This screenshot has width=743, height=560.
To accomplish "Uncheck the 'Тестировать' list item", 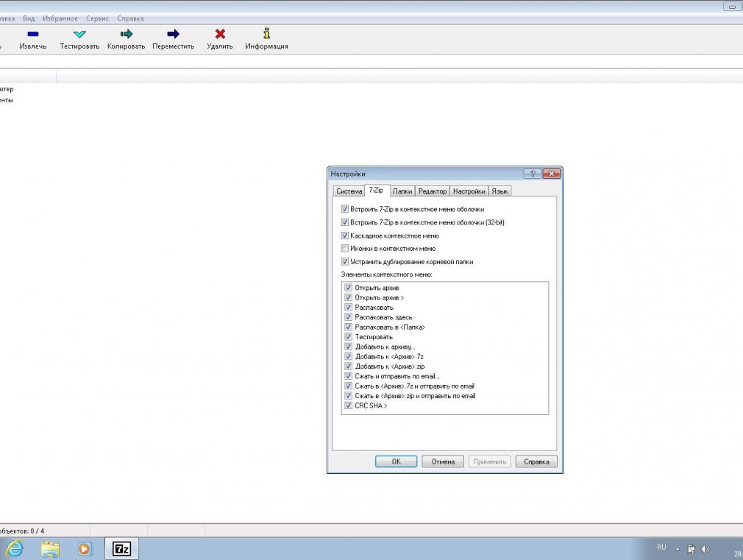I will [x=348, y=337].
